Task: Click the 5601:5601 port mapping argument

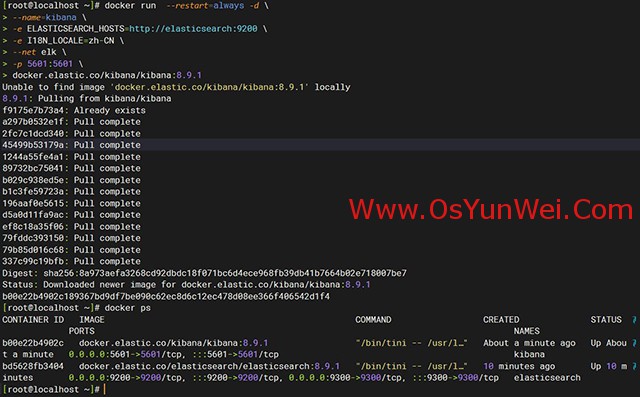Action: tap(50, 64)
